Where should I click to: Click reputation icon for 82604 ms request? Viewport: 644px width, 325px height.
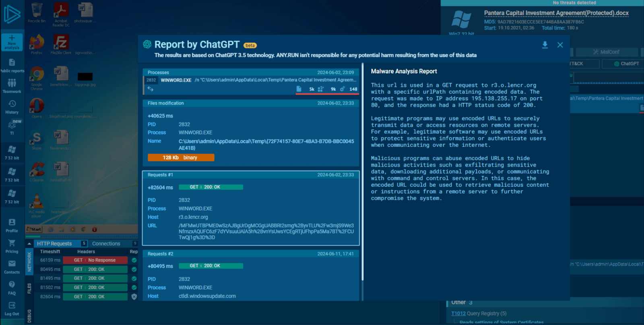click(x=134, y=297)
